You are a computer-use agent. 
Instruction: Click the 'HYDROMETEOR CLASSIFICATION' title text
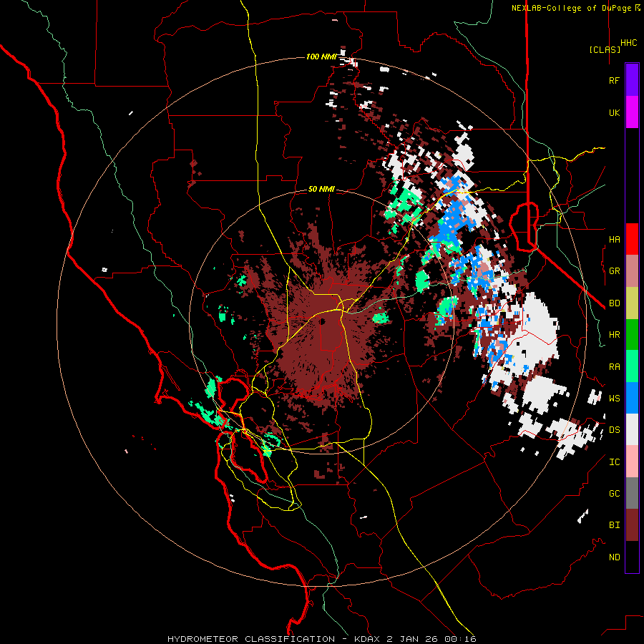click(x=251, y=639)
